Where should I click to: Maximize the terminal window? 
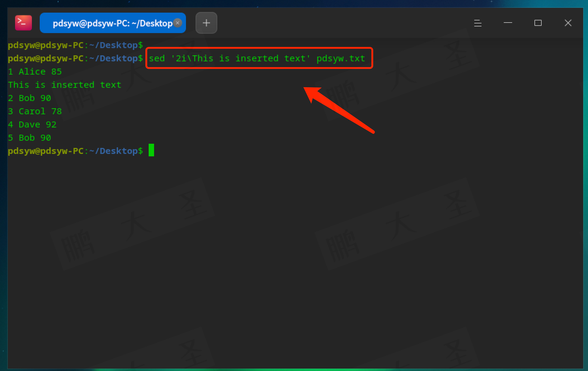pyautogui.click(x=538, y=23)
